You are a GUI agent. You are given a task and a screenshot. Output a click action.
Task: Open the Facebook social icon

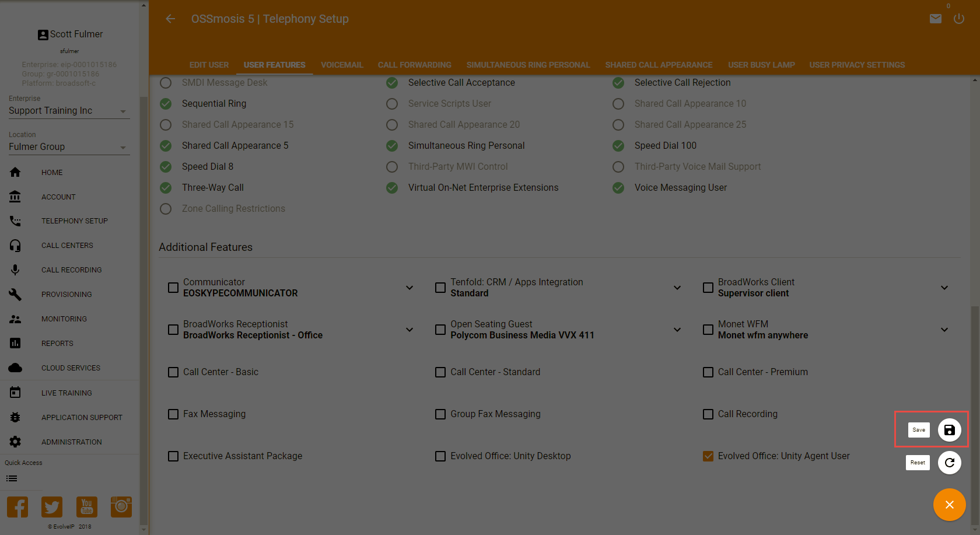pyautogui.click(x=17, y=506)
